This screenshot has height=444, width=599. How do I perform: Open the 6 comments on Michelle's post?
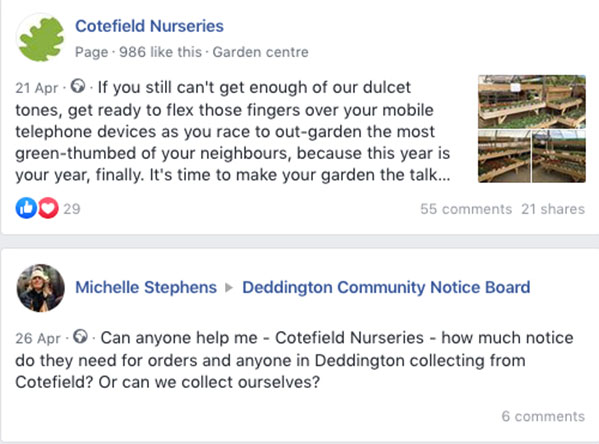[x=543, y=416]
